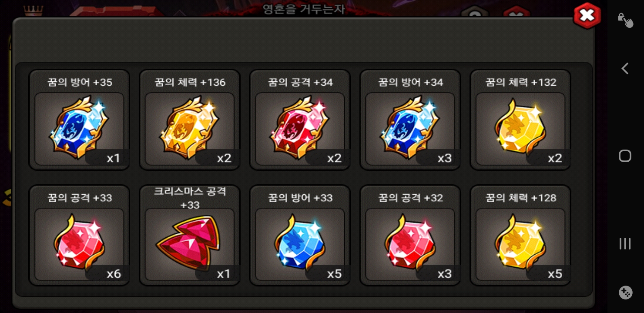
Task: Open the game tools controller icon
Action: pos(625,293)
